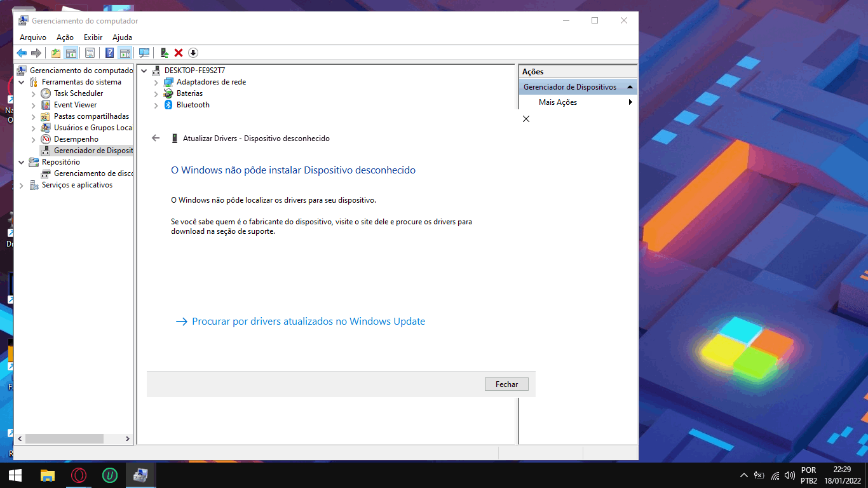This screenshot has height=488, width=868.
Task: Open the clock showing 22:29
Action: coord(842,475)
